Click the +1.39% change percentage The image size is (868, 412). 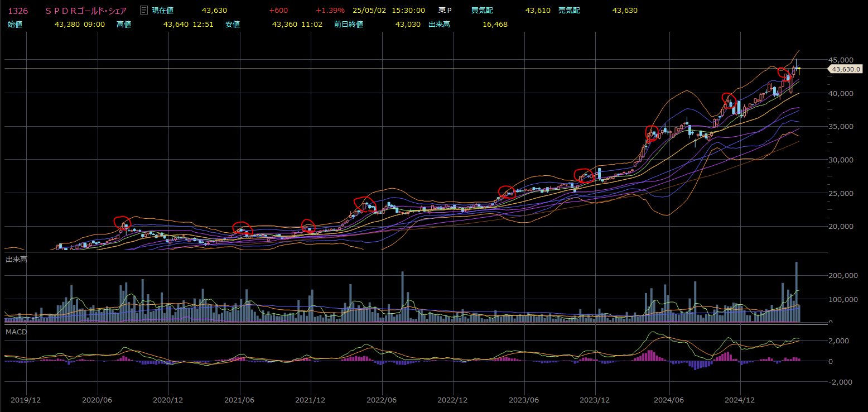[x=330, y=11]
